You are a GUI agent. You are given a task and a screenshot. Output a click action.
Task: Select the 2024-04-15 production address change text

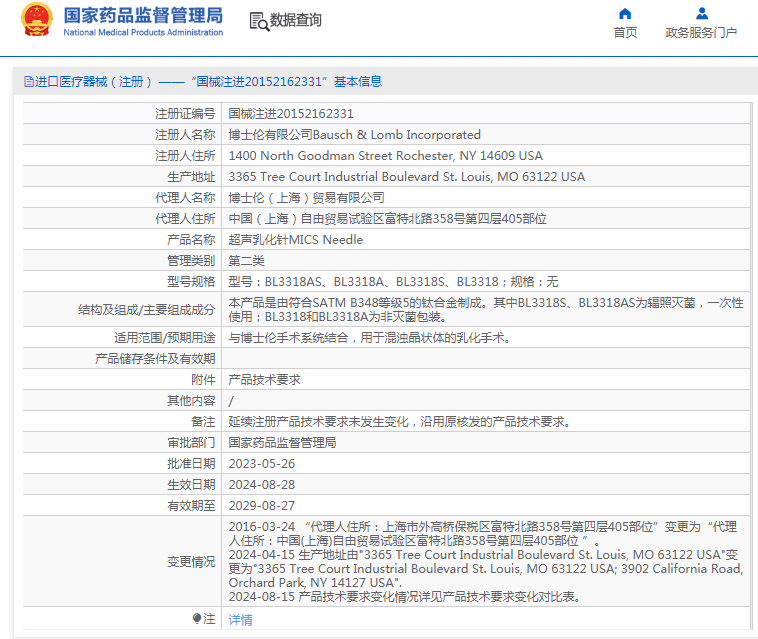[486, 568]
